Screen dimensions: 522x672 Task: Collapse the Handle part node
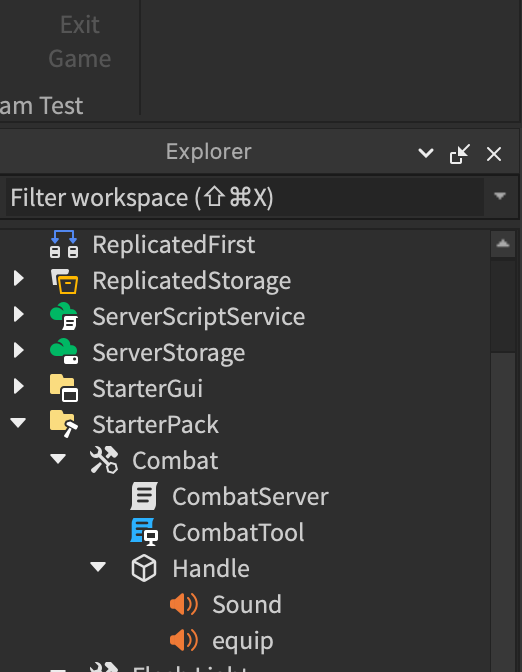[98, 567]
